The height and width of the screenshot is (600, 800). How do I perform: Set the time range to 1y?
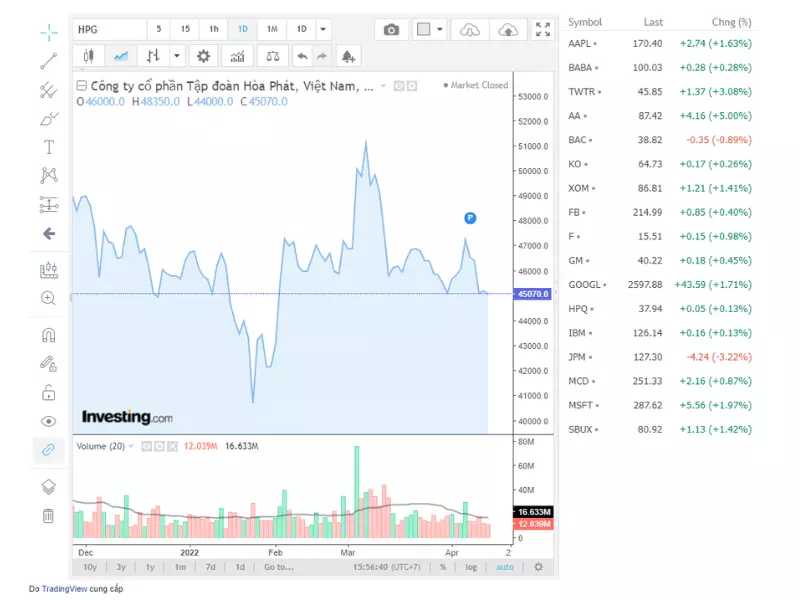[x=150, y=567]
